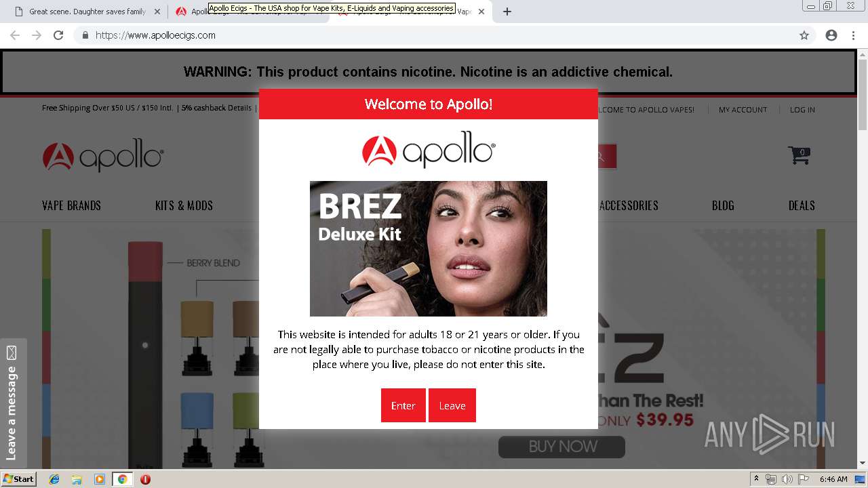868x488 pixels.
Task: Click the red search button
Action: pos(606,157)
